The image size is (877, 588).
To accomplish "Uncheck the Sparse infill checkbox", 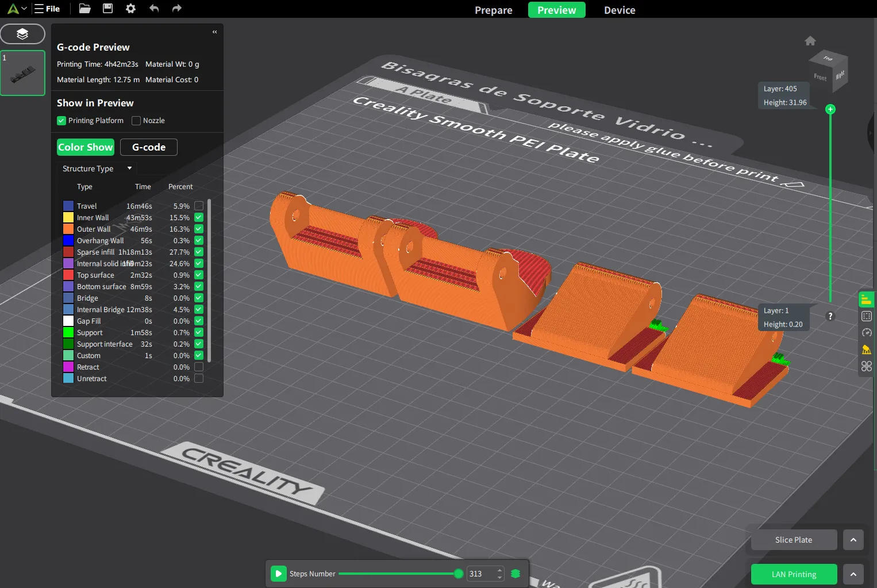I will tap(199, 252).
